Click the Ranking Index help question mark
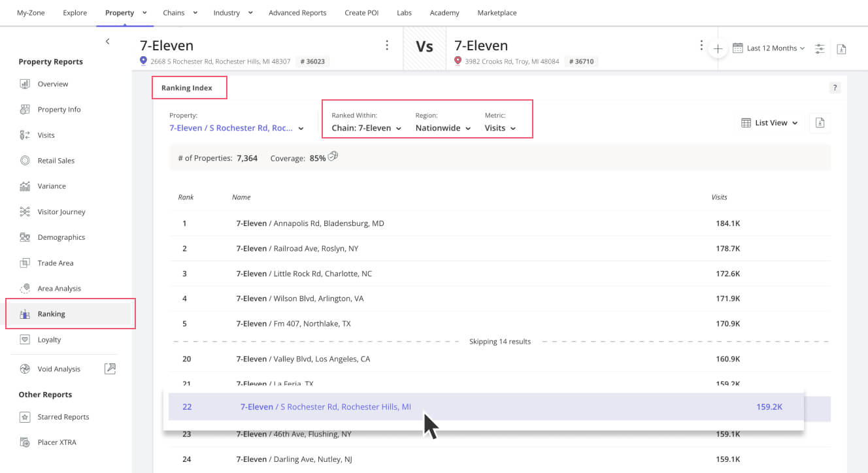 click(835, 88)
